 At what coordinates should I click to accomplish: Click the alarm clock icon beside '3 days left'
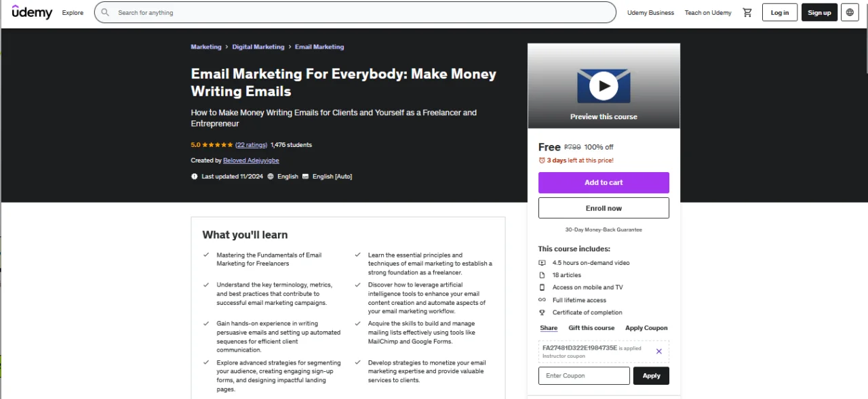[542, 161]
